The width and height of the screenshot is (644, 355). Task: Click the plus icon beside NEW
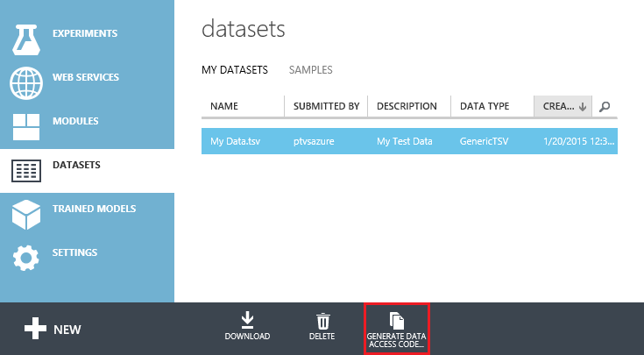coord(35,329)
